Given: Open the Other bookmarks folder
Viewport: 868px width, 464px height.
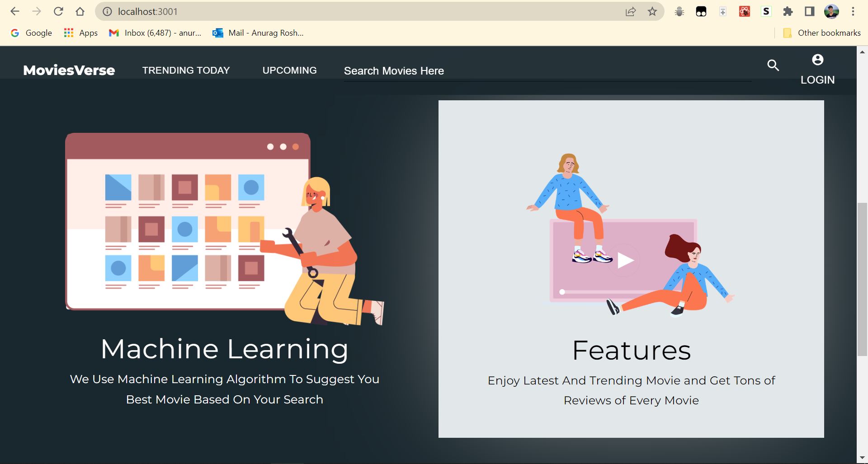Looking at the screenshot, I should (822, 33).
